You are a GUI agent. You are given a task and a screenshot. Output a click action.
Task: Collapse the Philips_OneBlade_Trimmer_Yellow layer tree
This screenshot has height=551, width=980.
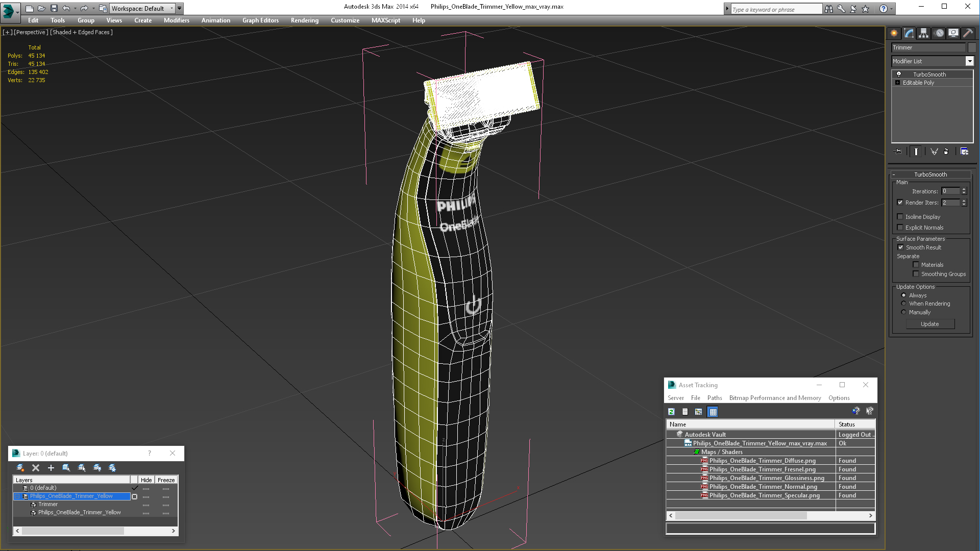point(17,496)
